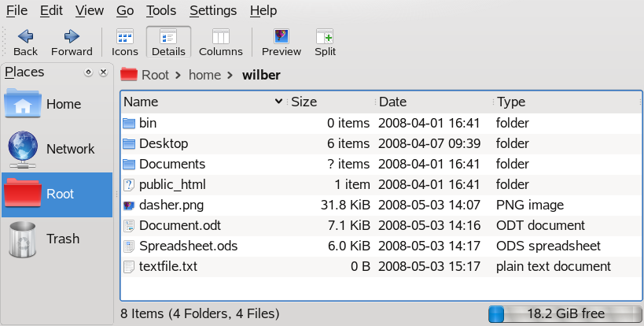Switch to Icons view mode
This screenshot has height=326, width=644.
coord(124,41)
